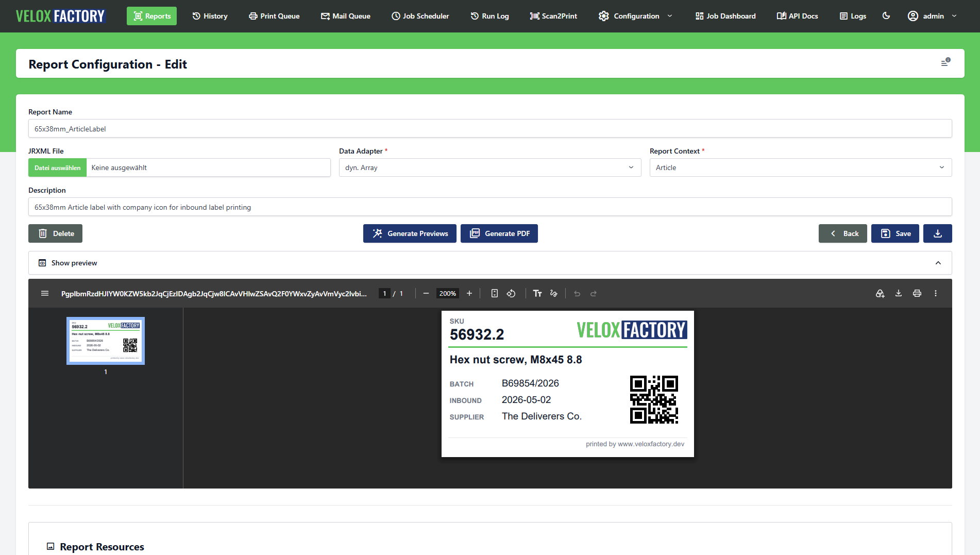Go to History page

pyautogui.click(x=210, y=16)
